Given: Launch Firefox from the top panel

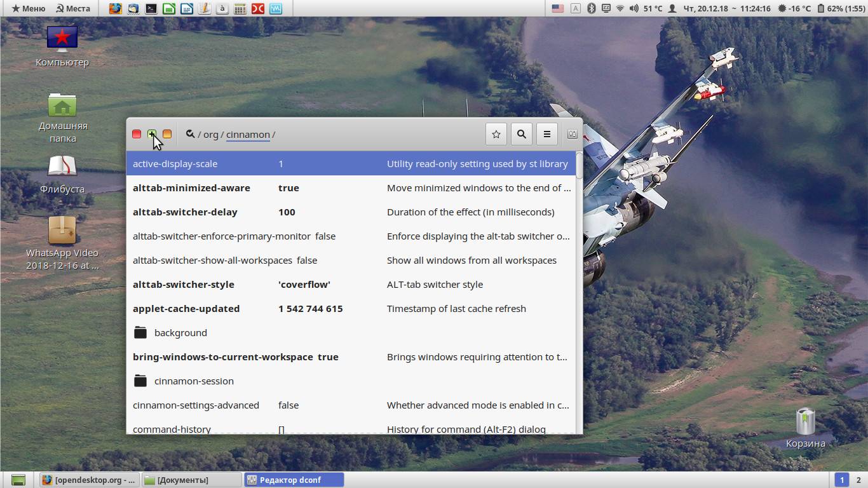Looking at the screenshot, I should pos(115,8).
